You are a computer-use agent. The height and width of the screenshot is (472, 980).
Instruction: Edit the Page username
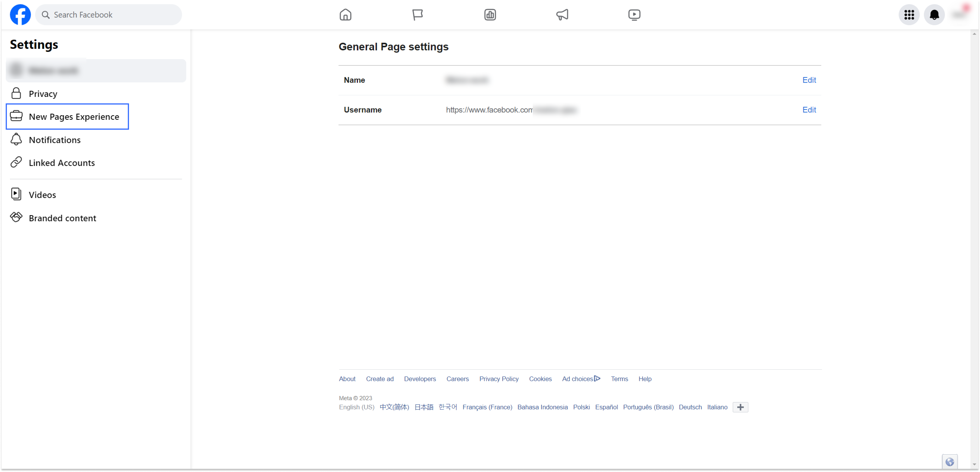809,110
